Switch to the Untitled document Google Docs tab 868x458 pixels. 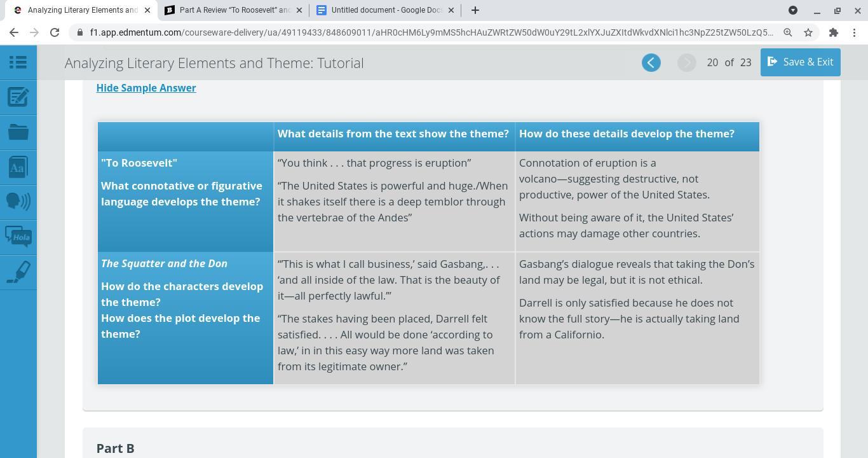[x=386, y=10]
